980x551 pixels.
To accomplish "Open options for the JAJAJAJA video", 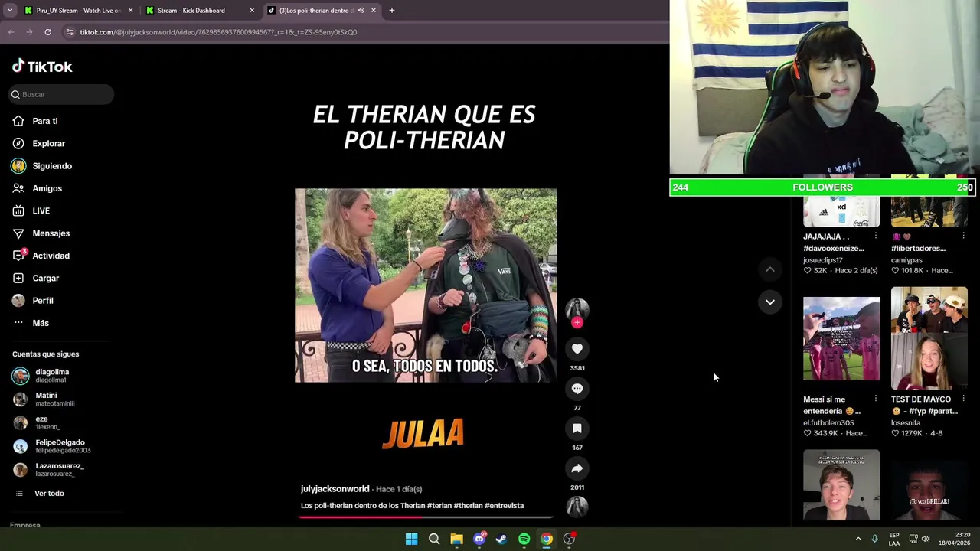I will coord(876,236).
